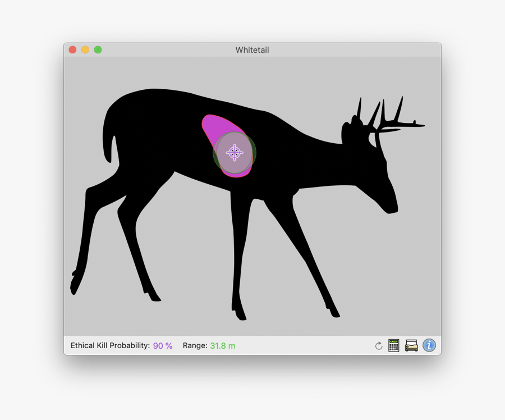Select the crosshair reticle on the deer
The height and width of the screenshot is (420, 505).
235,152
